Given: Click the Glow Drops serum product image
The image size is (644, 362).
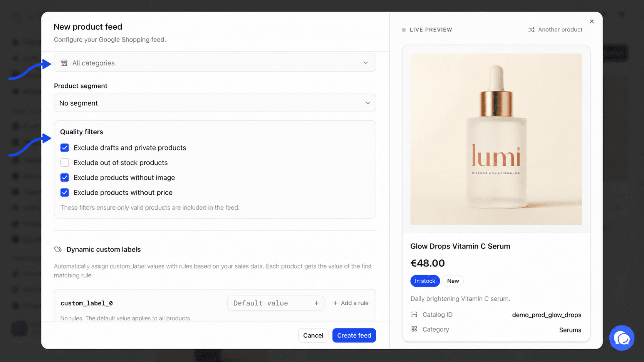Looking at the screenshot, I should [x=496, y=139].
